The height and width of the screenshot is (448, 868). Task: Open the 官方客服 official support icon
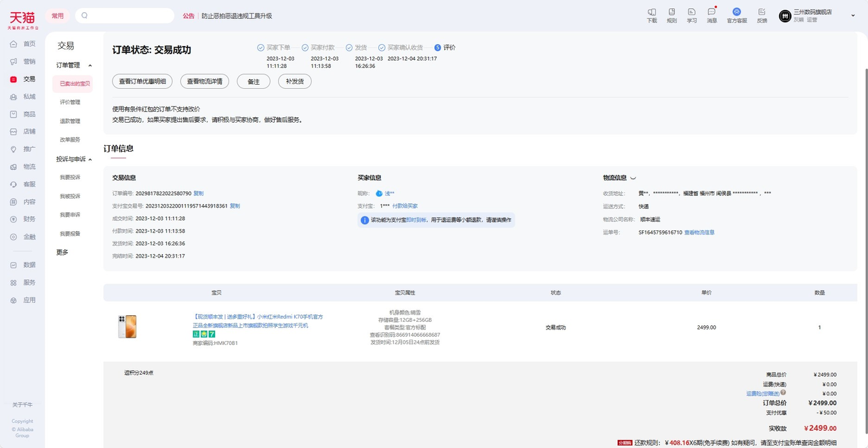(736, 12)
